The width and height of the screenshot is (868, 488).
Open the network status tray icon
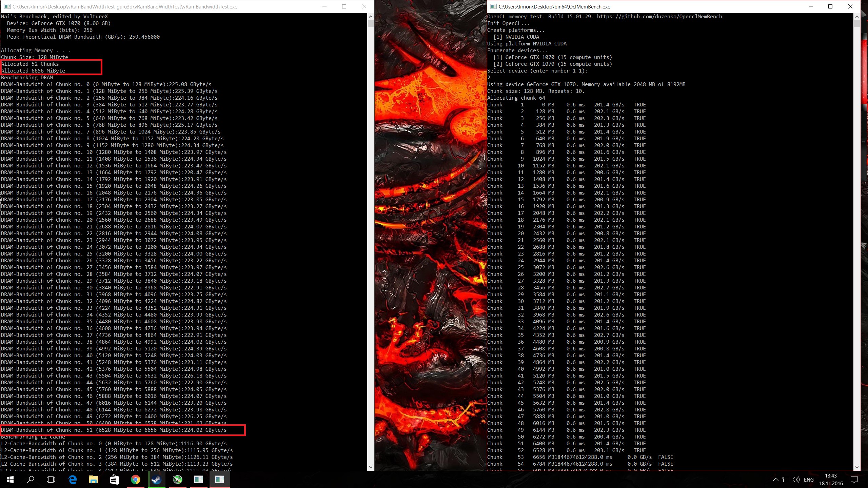[x=786, y=480]
